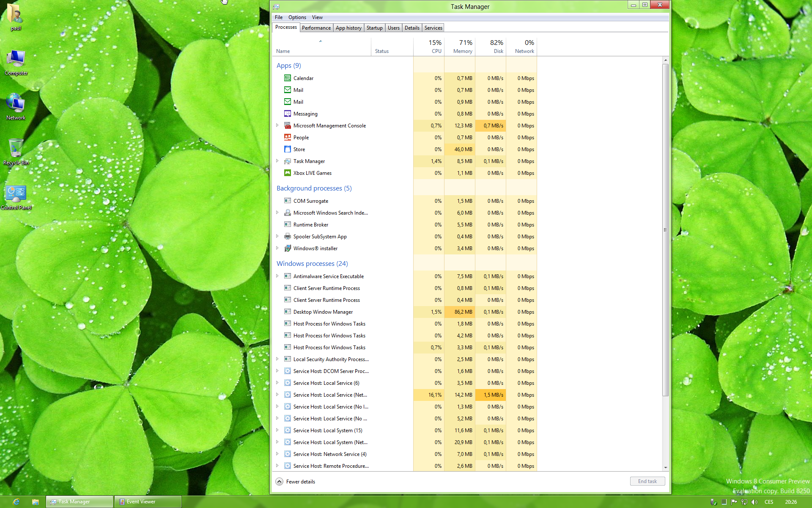Expand the Microsoft Windows Search Indexer entry
This screenshot has width=812, height=508.
coord(277,213)
